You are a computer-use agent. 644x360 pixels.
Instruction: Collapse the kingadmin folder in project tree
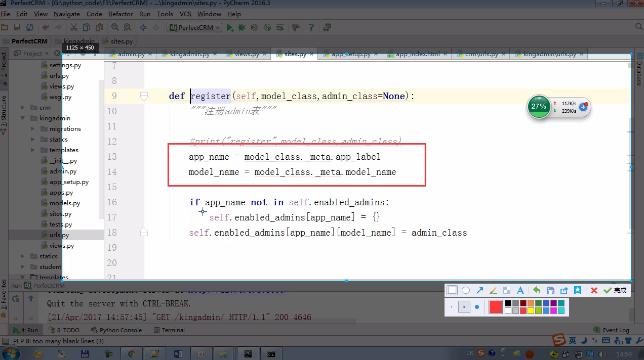(23, 118)
